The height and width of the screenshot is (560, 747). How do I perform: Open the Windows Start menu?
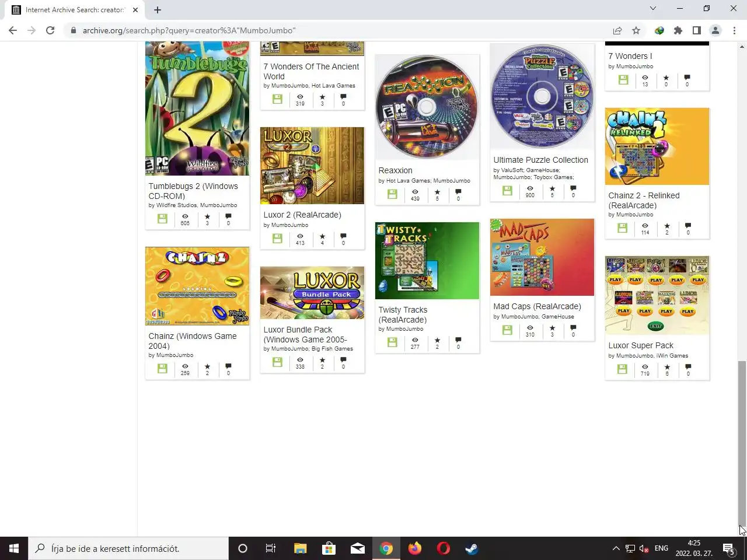tap(14, 548)
